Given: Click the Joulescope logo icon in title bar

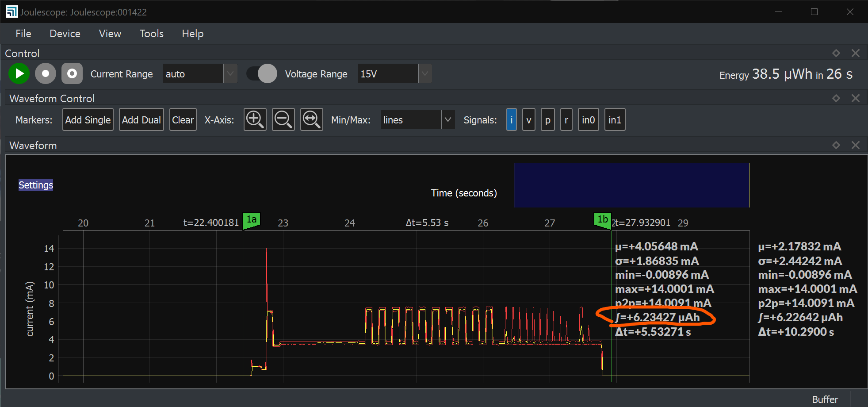Looking at the screenshot, I should pos(11,12).
